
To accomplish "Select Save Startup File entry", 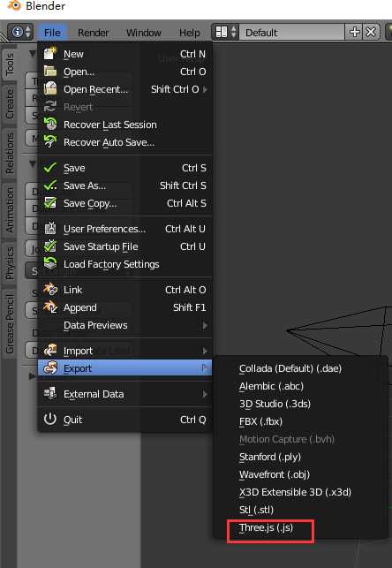I will 124,246.
